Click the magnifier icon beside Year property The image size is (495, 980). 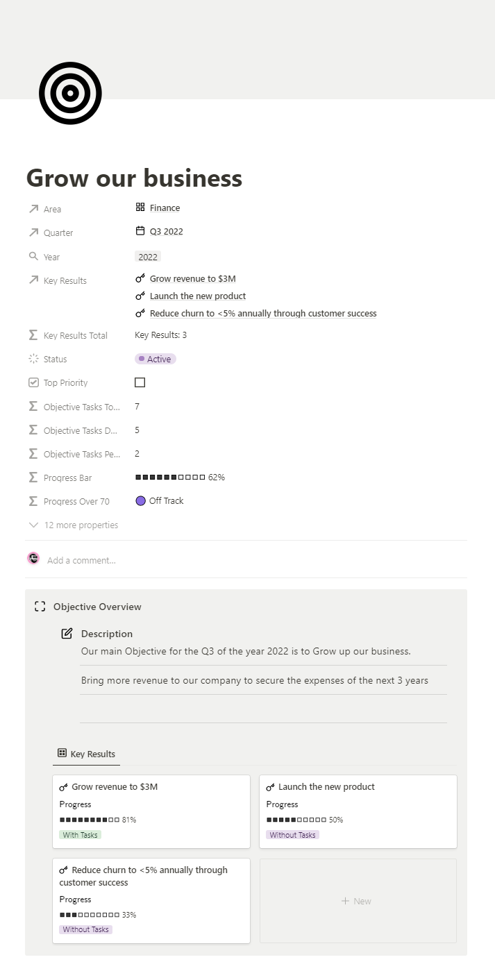pos(33,256)
